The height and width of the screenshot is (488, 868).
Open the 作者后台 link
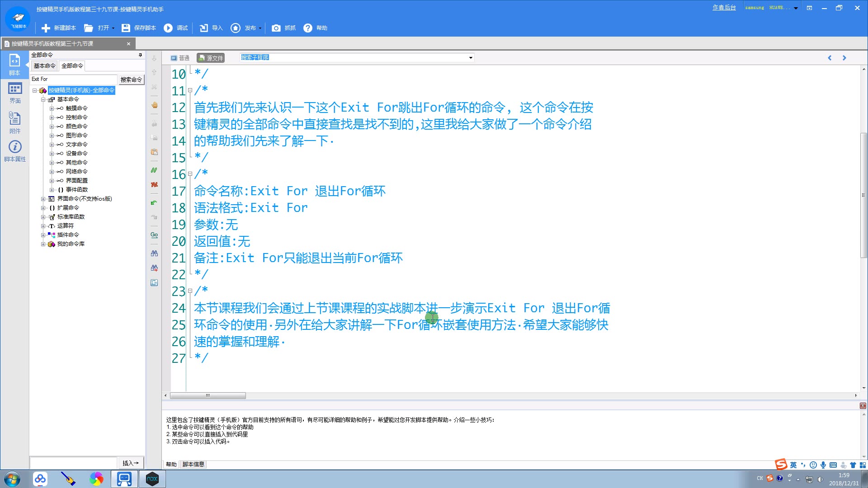click(x=724, y=8)
